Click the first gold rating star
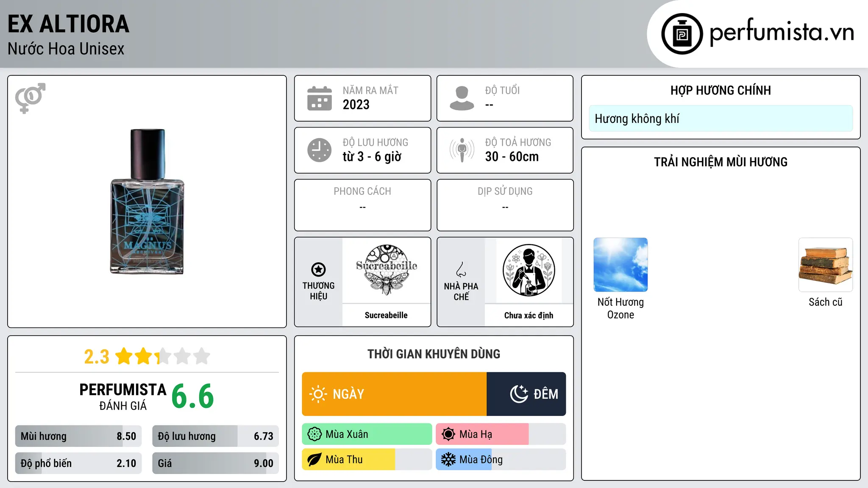Viewport: 868px width, 488px height. coord(124,356)
